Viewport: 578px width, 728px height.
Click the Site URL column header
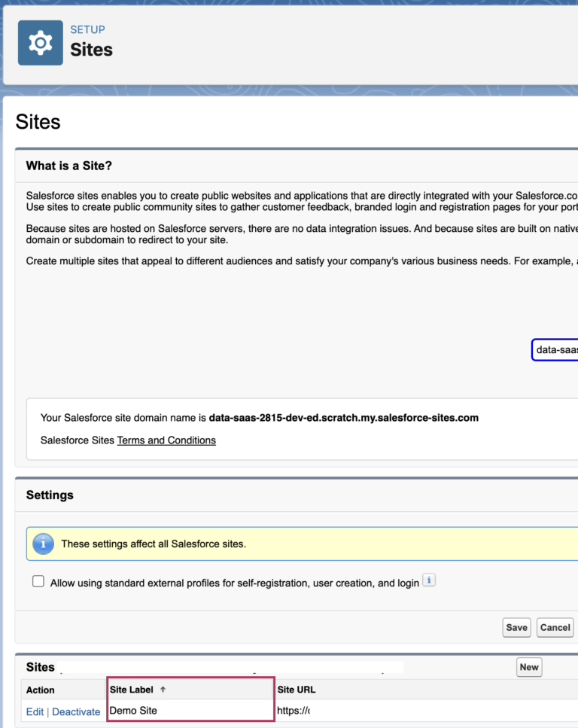pos(297,690)
